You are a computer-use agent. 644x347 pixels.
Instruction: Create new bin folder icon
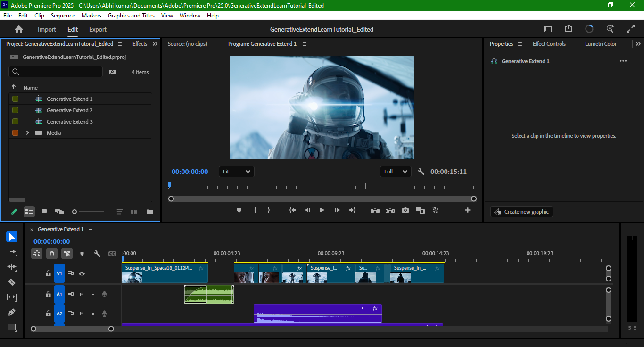click(x=149, y=212)
